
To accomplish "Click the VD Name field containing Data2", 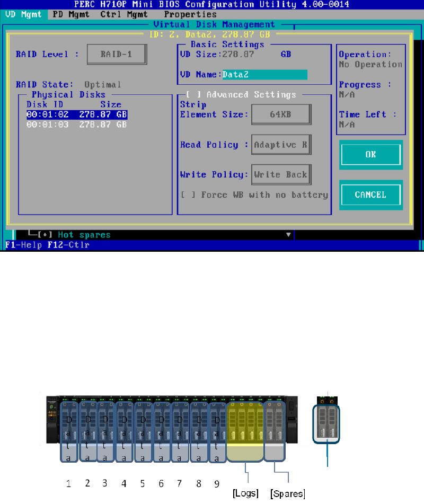I will tap(265, 75).
